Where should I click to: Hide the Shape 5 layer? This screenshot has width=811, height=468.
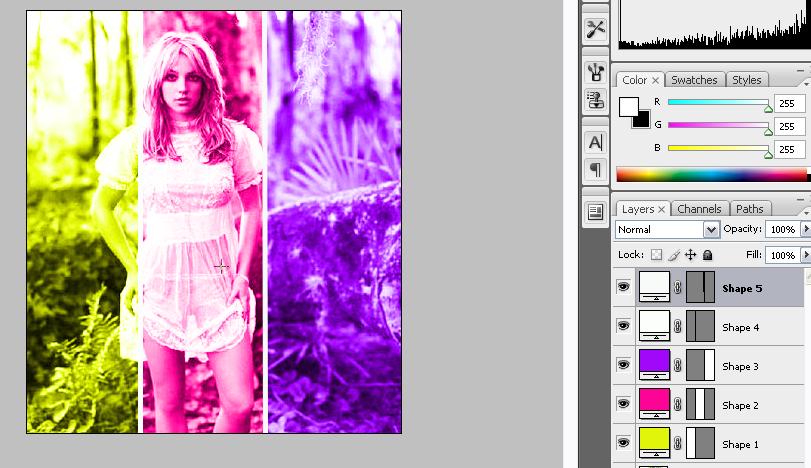624,288
